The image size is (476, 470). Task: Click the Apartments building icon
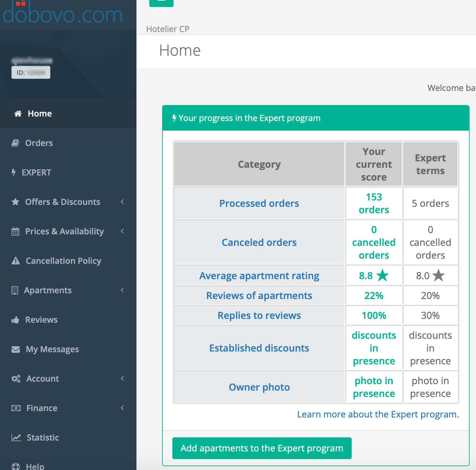point(15,290)
